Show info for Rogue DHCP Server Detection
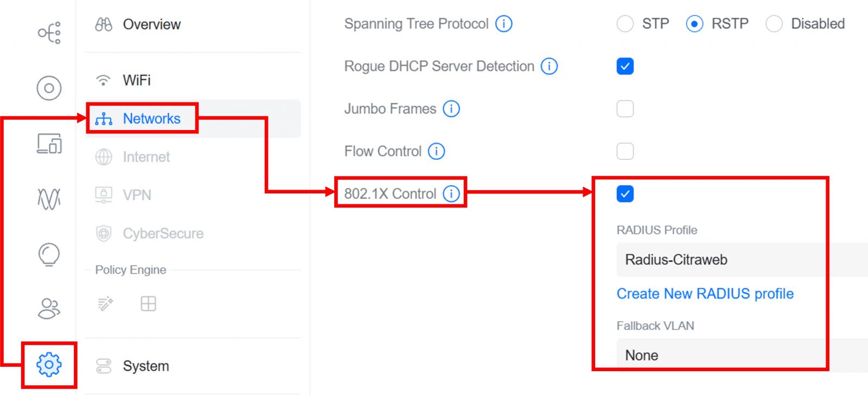This screenshot has height=395, width=868. 550,66
